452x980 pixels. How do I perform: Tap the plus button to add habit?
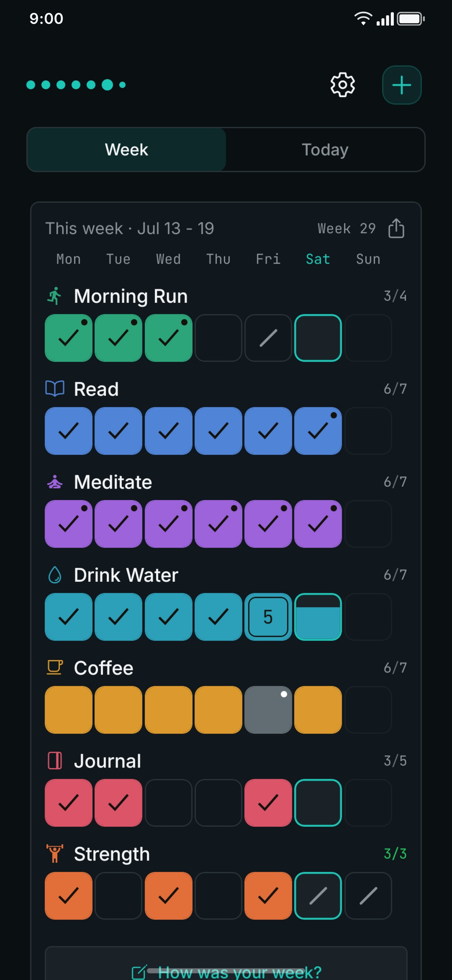point(402,85)
